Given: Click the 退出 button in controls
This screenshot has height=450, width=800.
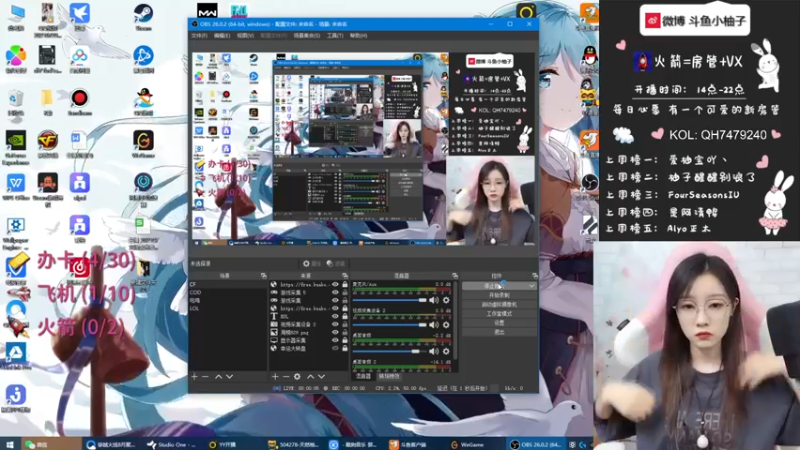Looking at the screenshot, I should click(499, 332).
